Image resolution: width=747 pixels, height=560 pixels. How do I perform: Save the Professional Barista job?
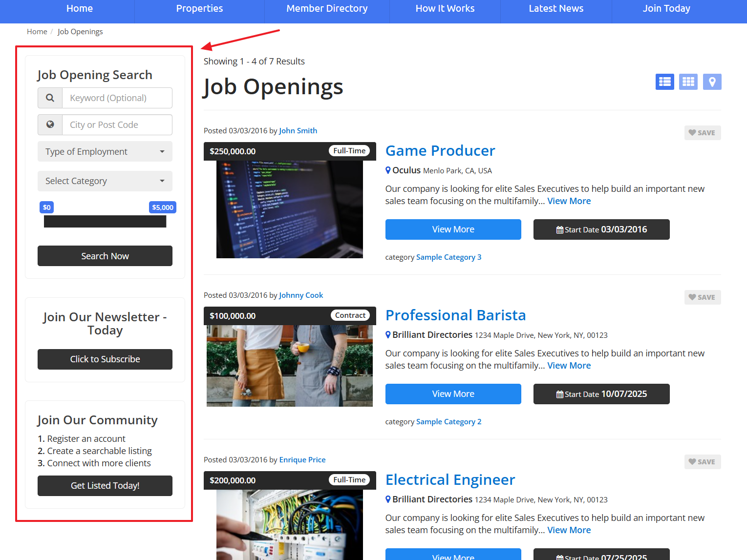(703, 297)
